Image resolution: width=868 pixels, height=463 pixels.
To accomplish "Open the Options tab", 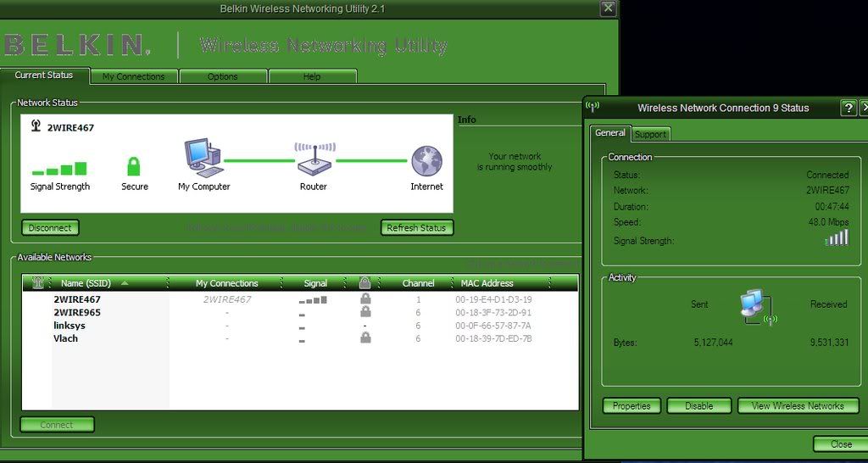I will coord(222,76).
